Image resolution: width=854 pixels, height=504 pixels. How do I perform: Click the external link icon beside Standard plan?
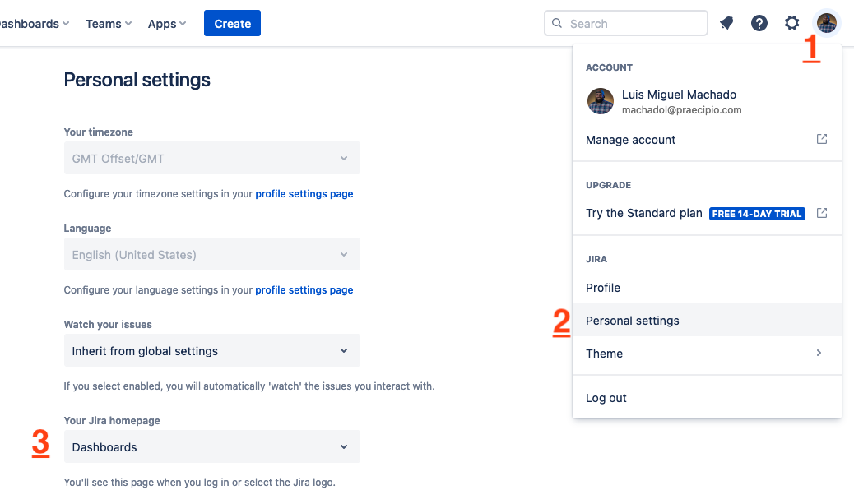tap(822, 213)
